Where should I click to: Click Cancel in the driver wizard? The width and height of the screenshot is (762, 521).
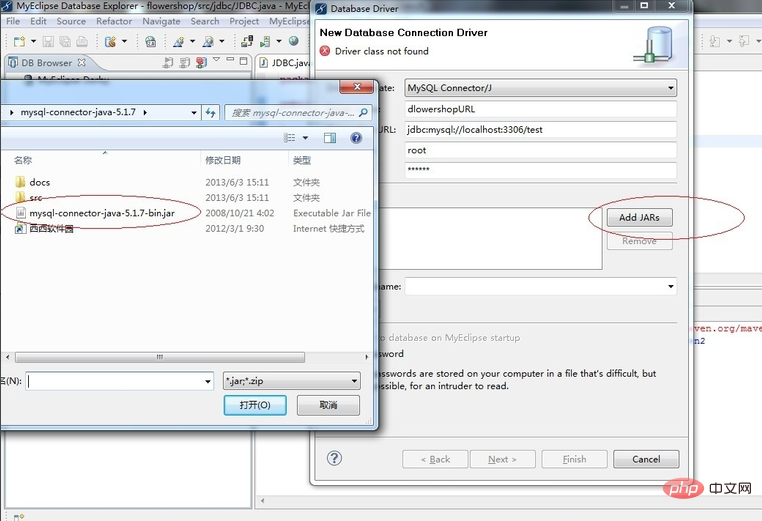(x=646, y=459)
